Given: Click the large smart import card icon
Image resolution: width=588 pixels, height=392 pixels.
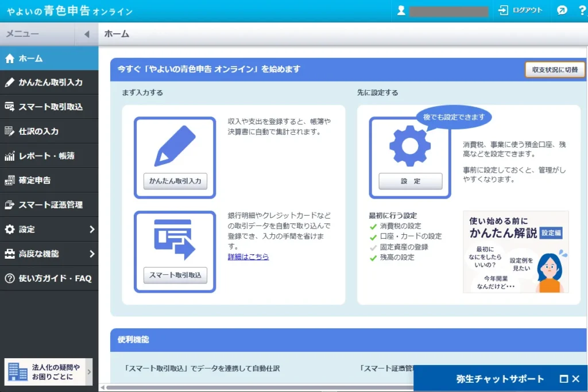Looking at the screenshot, I should click(175, 240).
